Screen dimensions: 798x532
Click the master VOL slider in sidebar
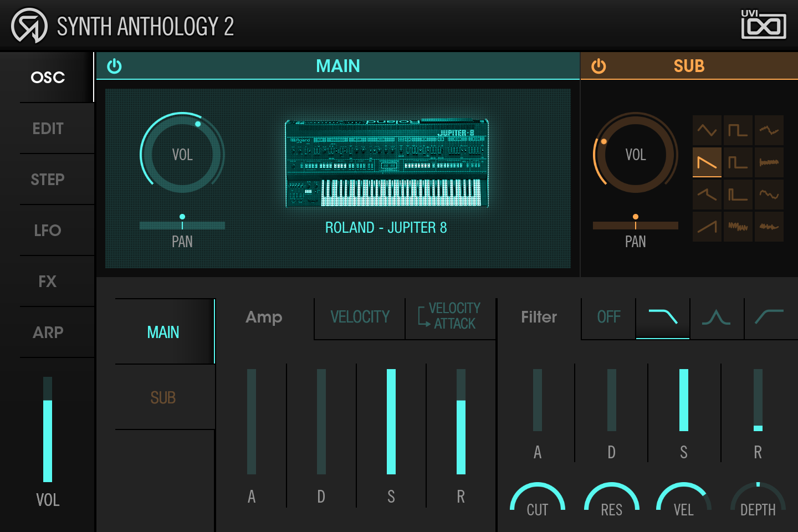[48, 429]
